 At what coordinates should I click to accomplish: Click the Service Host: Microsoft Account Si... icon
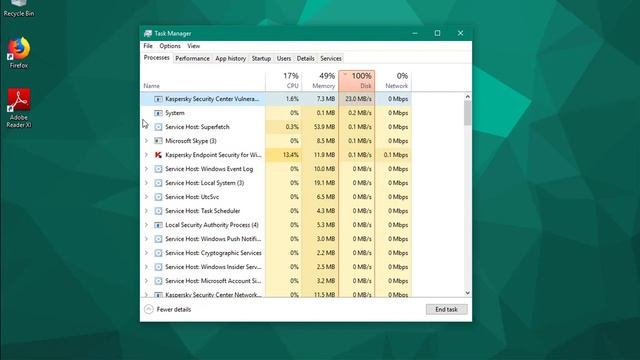coord(158,281)
